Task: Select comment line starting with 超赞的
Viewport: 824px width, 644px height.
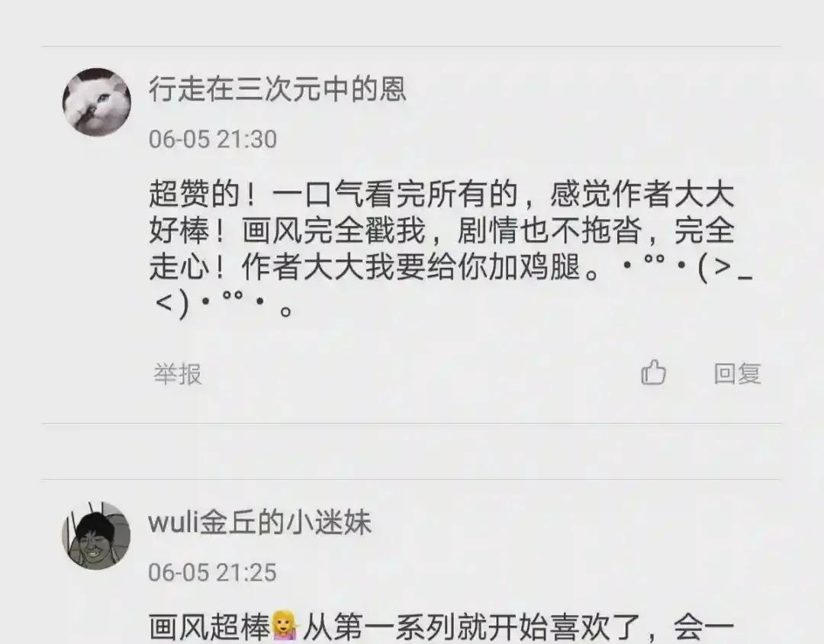Action: pyautogui.click(x=442, y=194)
